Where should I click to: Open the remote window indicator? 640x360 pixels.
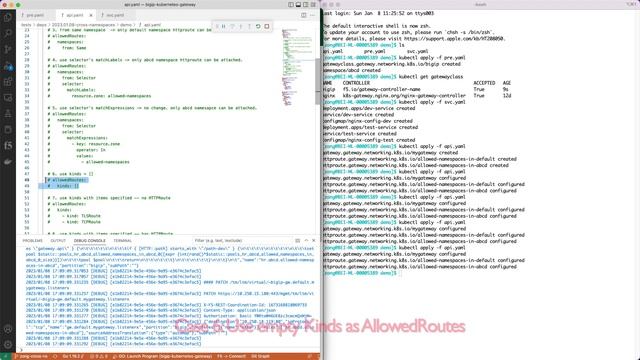point(6,357)
